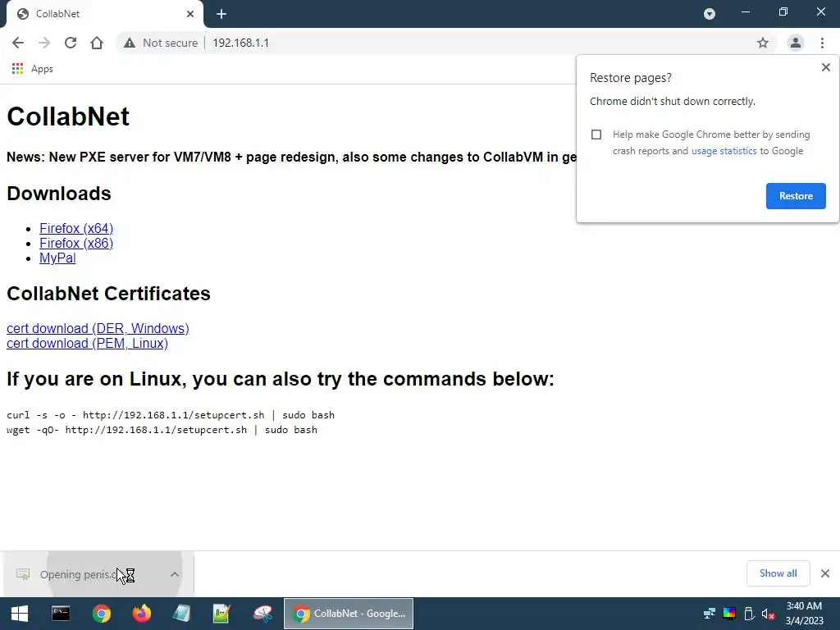The image size is (840, 630).
Task: Launch Firefox from the taskbar
Action: pyautogui.click(x=141, y=614)
